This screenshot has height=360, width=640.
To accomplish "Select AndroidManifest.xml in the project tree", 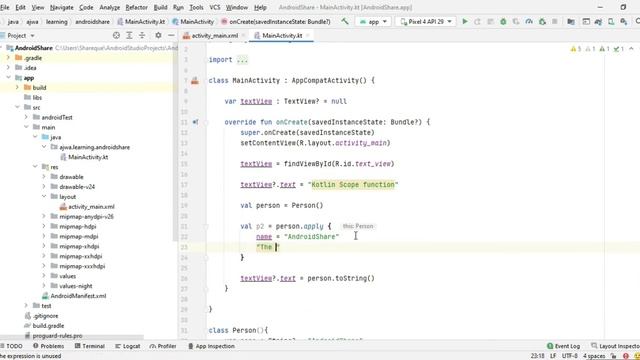I will click(78, 296).
